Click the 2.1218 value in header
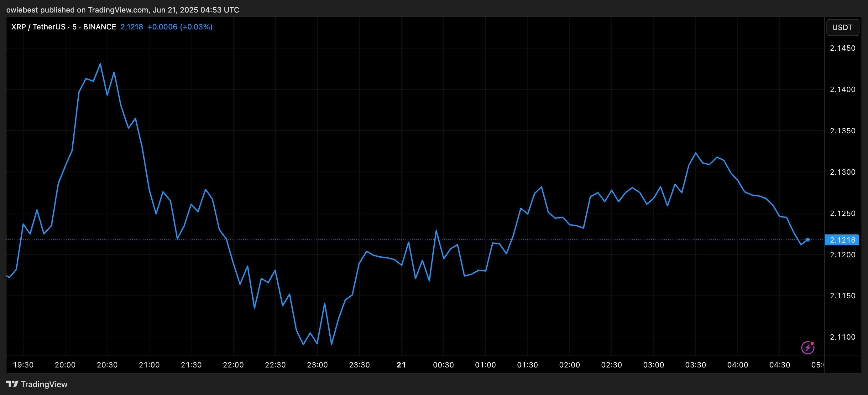Viewport: 868px width, 395px height. [x=132, y=27]
